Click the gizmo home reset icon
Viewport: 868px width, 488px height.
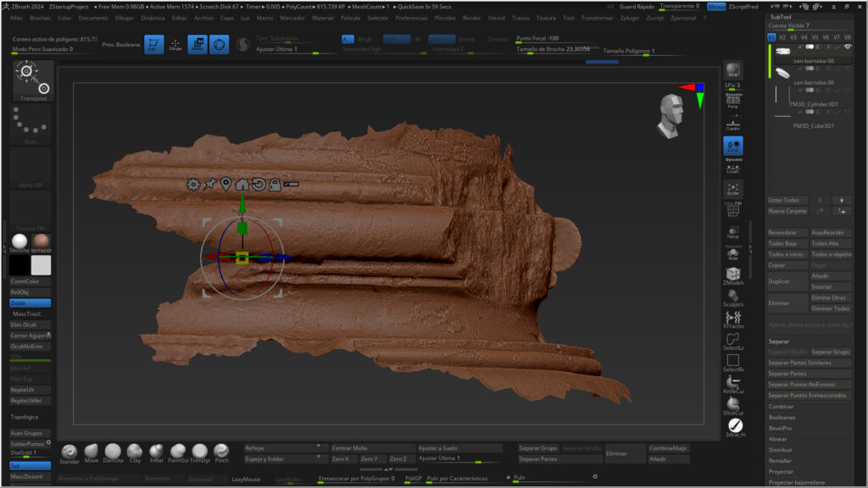[x=242, y=184]
